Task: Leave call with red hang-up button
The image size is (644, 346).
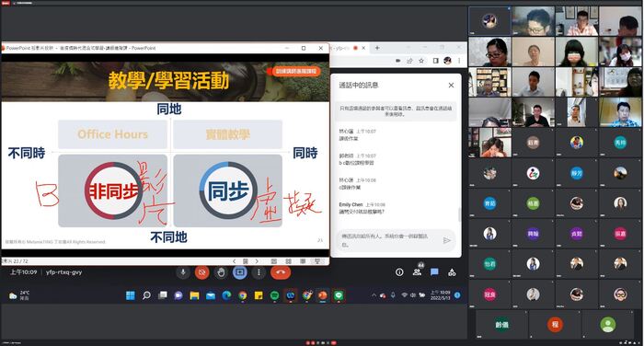Action: pyautogui.click(x=281, y=272)
